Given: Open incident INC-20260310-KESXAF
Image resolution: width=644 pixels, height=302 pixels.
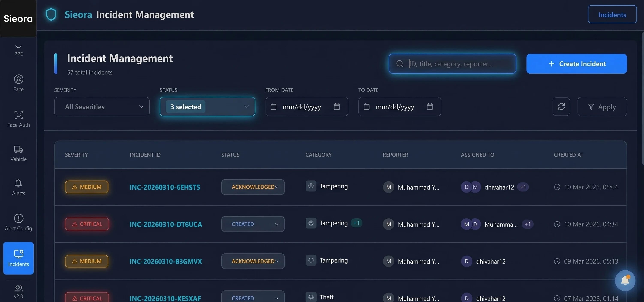Looking at the screenshot, I should tap(165, 298).
